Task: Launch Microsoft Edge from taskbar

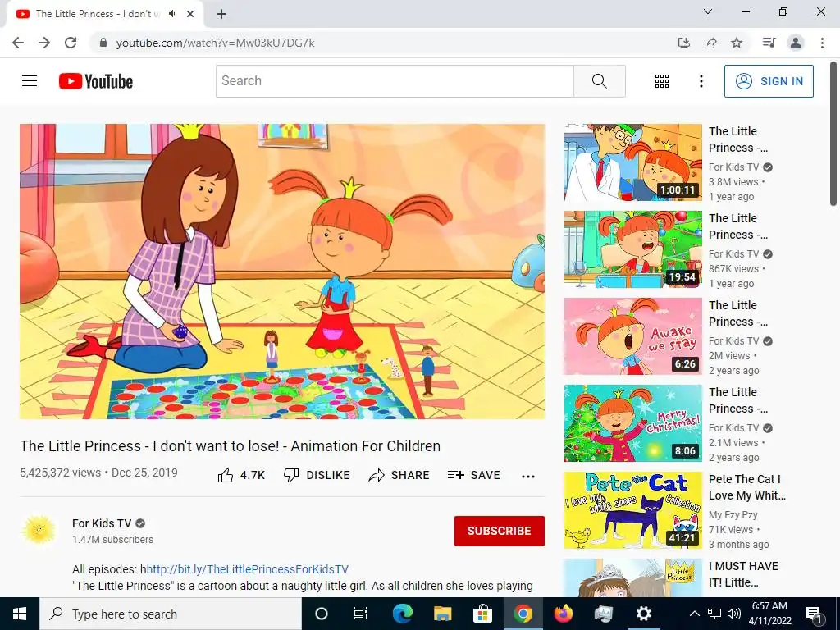Action: 402,614
